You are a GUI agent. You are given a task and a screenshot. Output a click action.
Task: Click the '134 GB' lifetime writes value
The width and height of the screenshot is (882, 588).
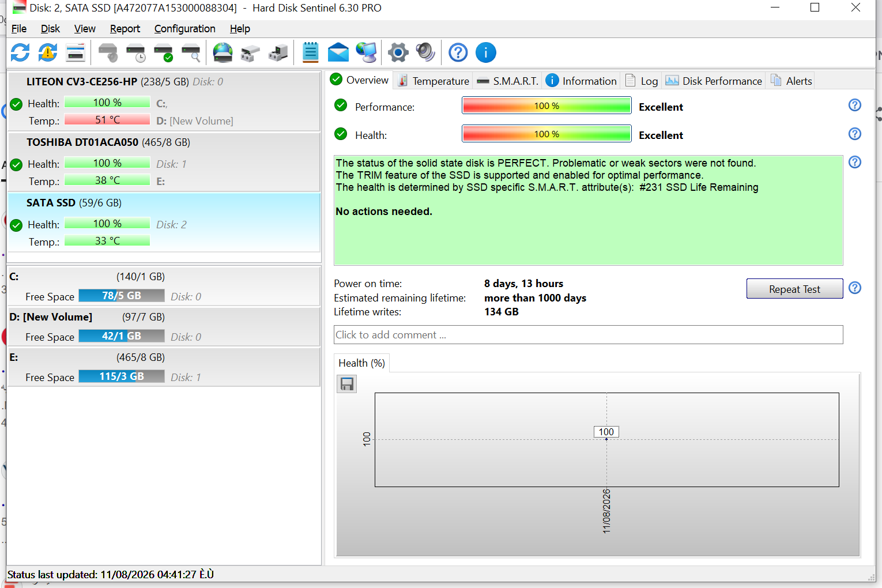(502, 312)
